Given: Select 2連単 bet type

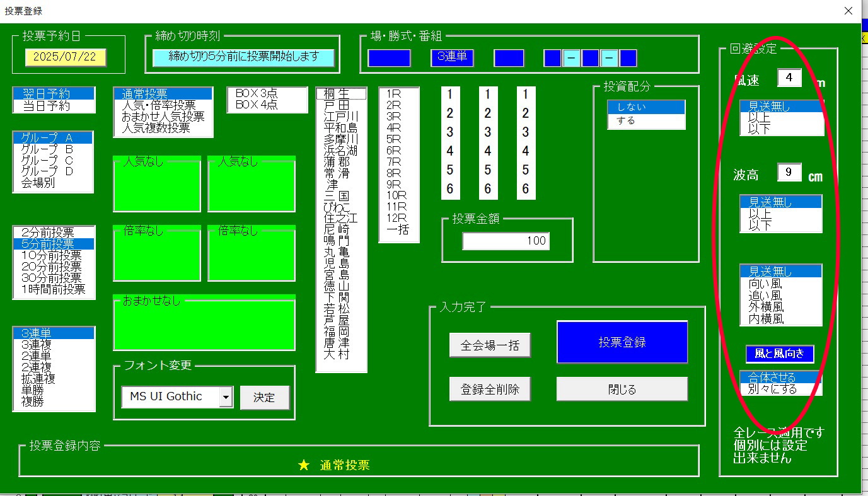Looking at the screenshot, I should (54, 356).
